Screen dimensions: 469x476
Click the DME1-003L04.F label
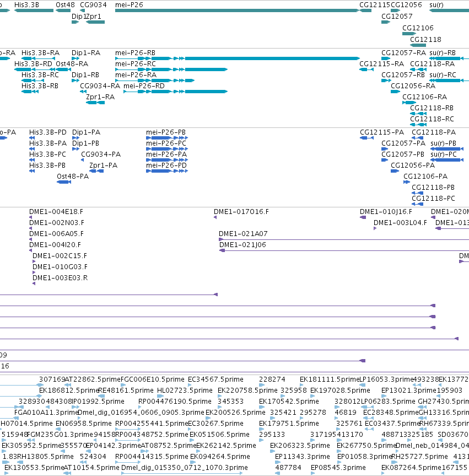pos(401,223)
